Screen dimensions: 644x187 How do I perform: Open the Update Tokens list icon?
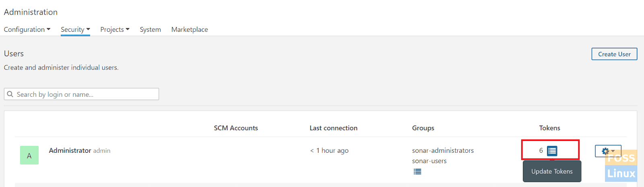point(552,151)
